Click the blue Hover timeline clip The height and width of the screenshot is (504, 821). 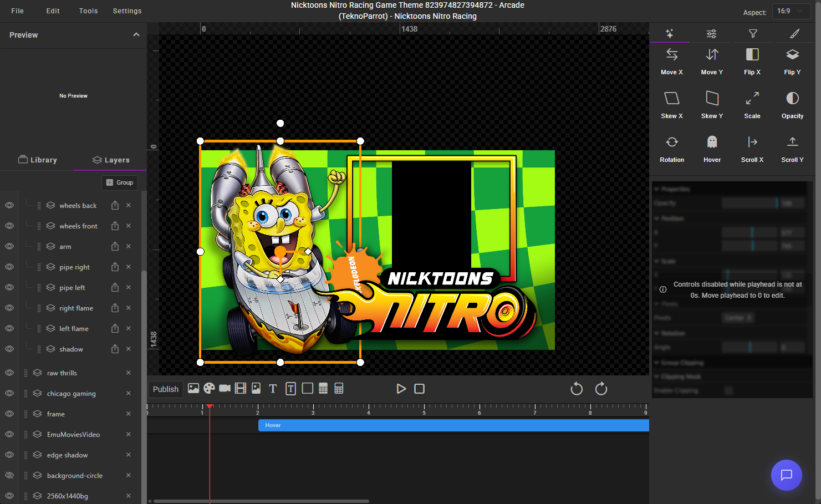453,425
